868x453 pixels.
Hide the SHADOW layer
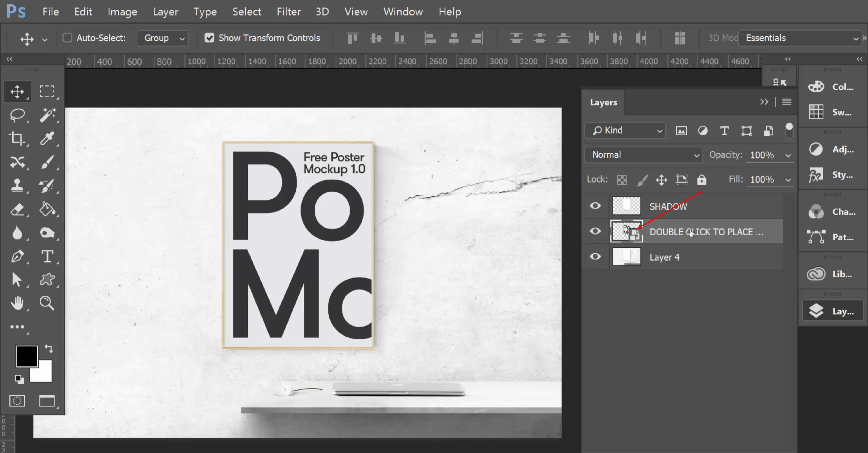pos(595,206)
